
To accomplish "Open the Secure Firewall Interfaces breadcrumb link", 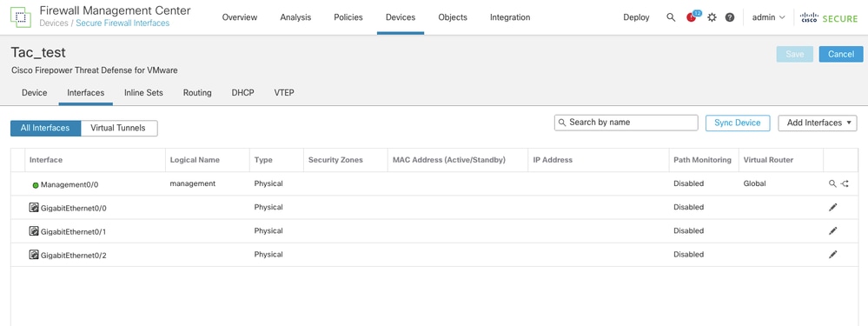I will [x=123, y=23].
